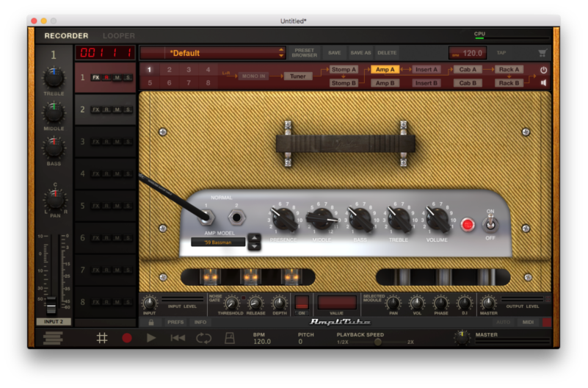The width and height of the screenshot is (588, 388).
Task: Click the noise gate DEPTH knob
Action: click(280, 303)
